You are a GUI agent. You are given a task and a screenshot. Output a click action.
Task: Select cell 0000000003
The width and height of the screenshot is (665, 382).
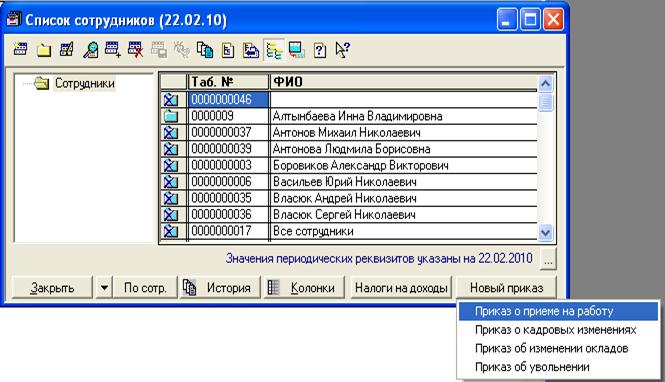tap(228, 165)
